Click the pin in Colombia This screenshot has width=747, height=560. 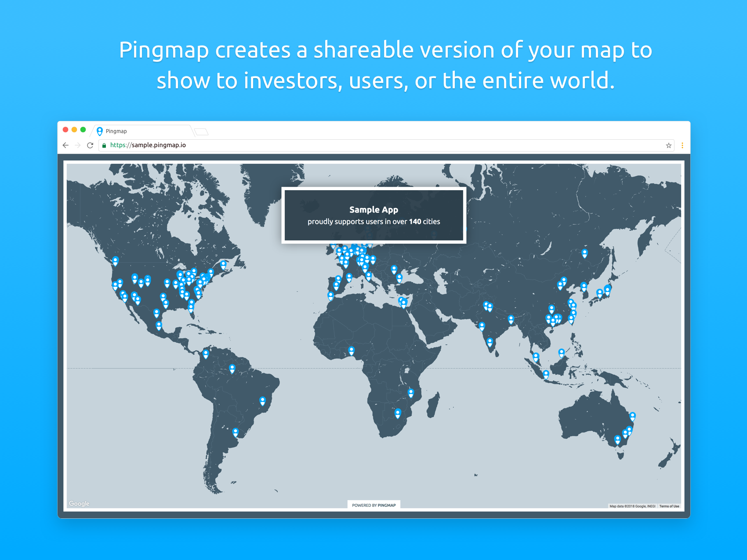coord(206,354)
